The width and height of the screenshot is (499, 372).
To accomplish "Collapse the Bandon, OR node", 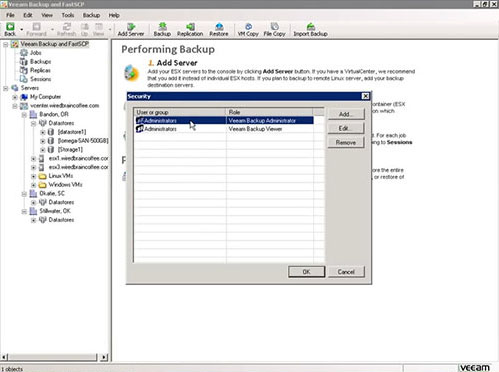I will click(x=24, y=115).
